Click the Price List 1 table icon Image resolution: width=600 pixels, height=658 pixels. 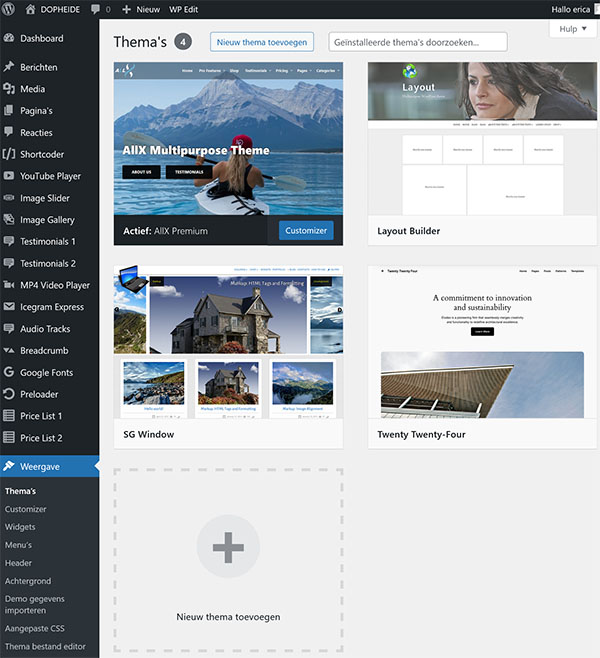[9, 416]
